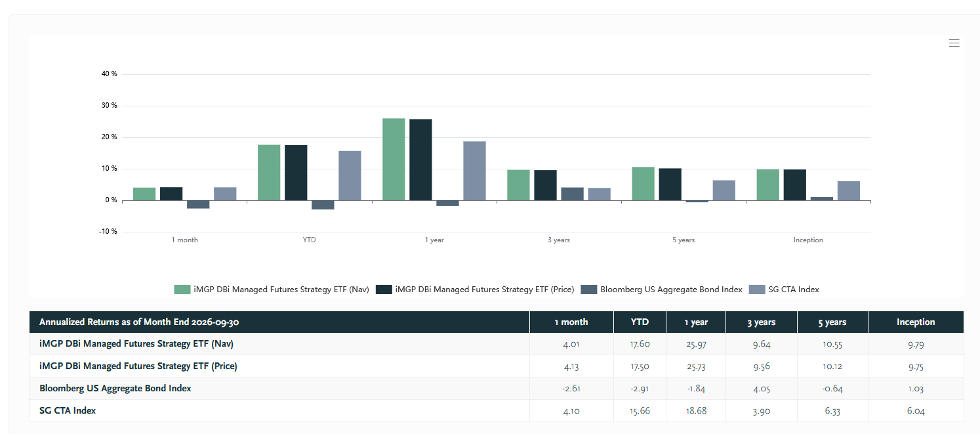Click the Price Inception value 9.75
Screen dimensions: 980x434
pyautogui.click(x=916, y=366)
